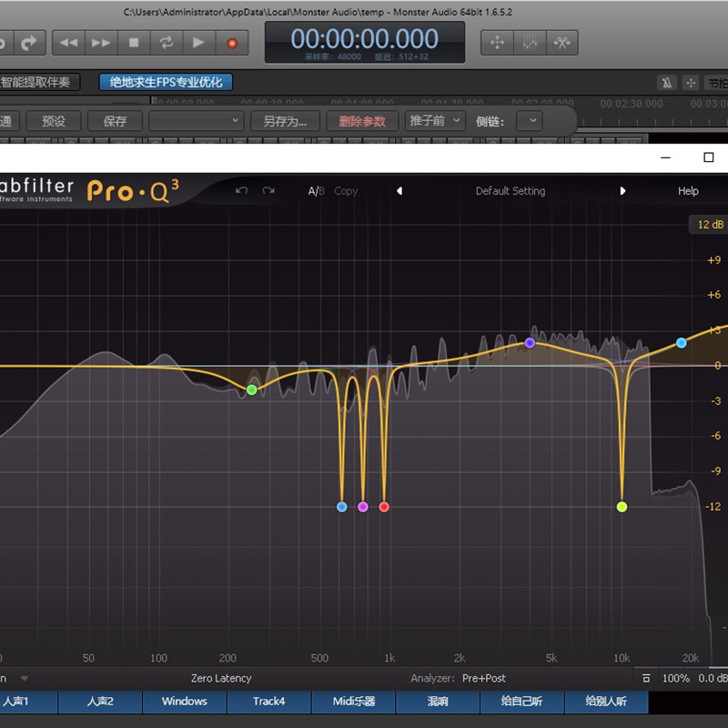
Task: Switch to the 给自己听 tab
Action: (521, 702)
